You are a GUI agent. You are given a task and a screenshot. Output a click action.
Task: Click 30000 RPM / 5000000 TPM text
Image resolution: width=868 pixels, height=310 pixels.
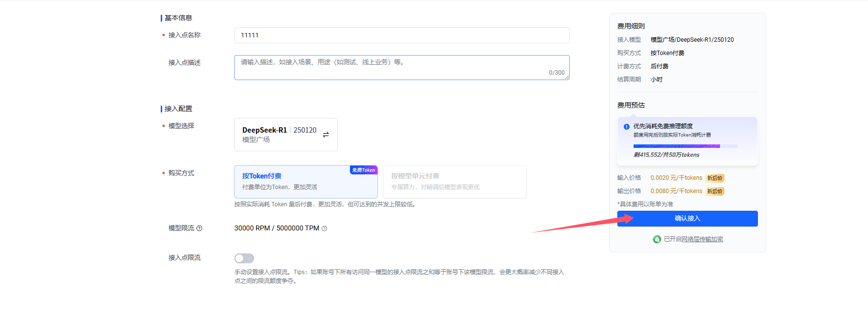point(277,228)
